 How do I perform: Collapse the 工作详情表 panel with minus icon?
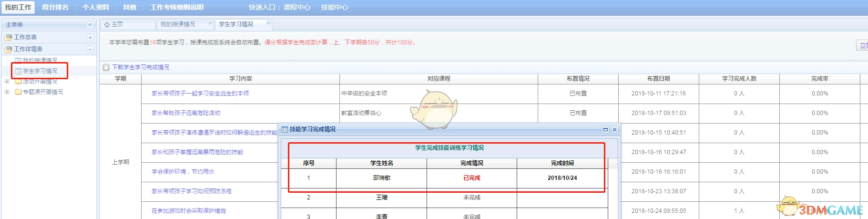90,49
